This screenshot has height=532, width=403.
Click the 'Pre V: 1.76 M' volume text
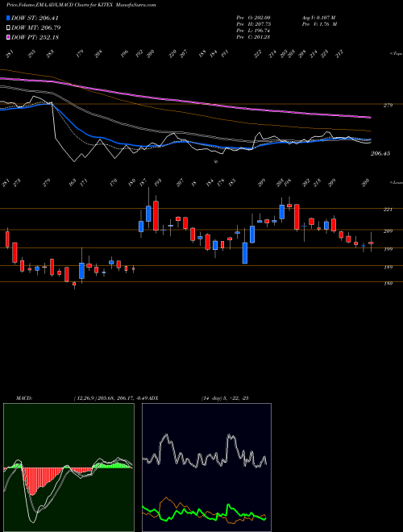pyautogui.click(x=319, y=24)
